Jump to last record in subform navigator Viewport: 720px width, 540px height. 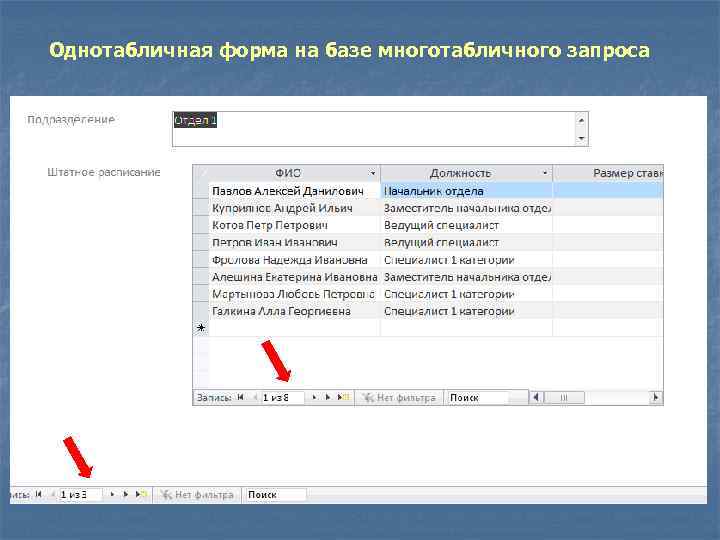[328, 398]
